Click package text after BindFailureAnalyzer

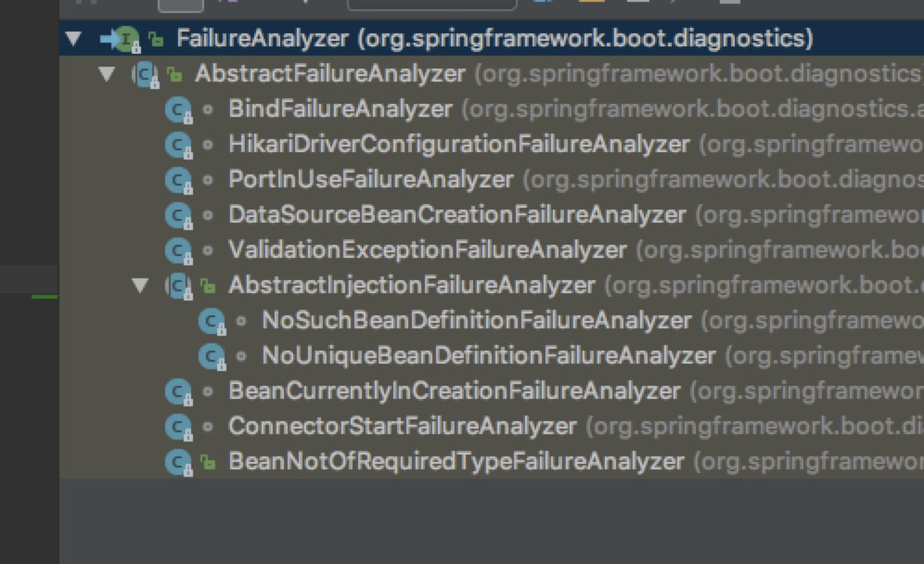pos(692,109)
